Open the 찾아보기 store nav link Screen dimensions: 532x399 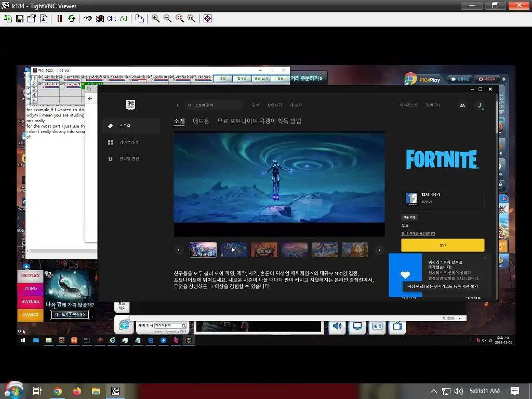[x=274, y=105]
